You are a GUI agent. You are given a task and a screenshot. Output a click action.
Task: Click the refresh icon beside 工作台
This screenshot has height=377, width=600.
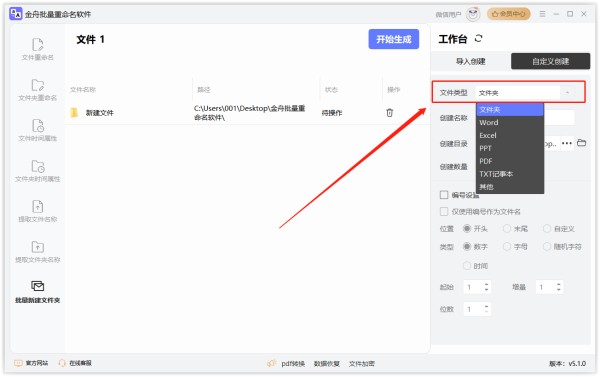pos(478,38)
